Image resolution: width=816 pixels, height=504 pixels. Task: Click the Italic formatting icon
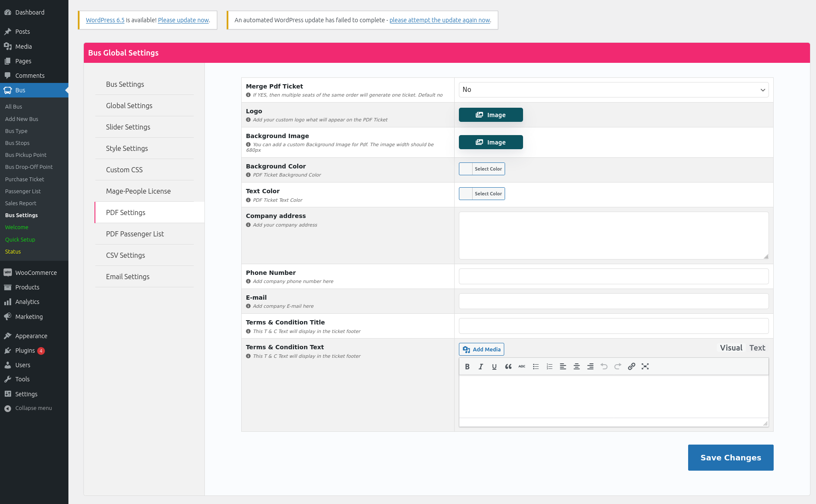pyautogui.click(x=481, y=366)
